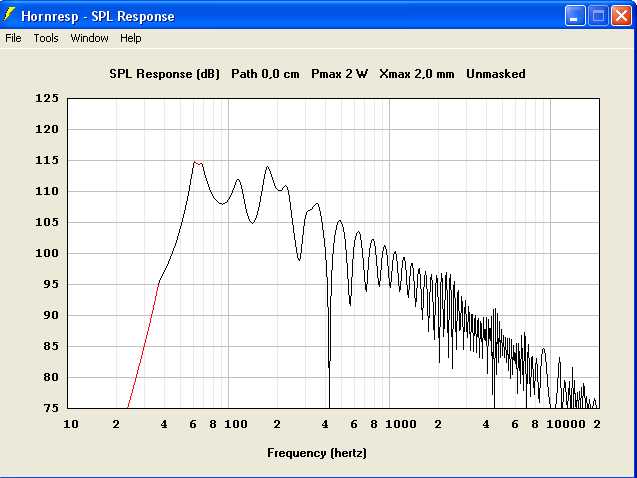This screenshot has width=637, height=478.
Task: Click the 'Path 0,0 cm' label
Action: (x=265, y=74)
